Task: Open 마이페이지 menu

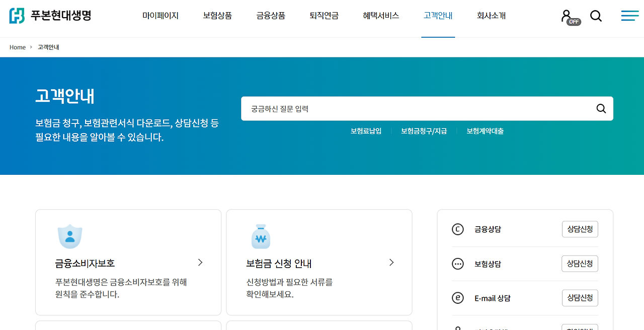Action: 160,16
